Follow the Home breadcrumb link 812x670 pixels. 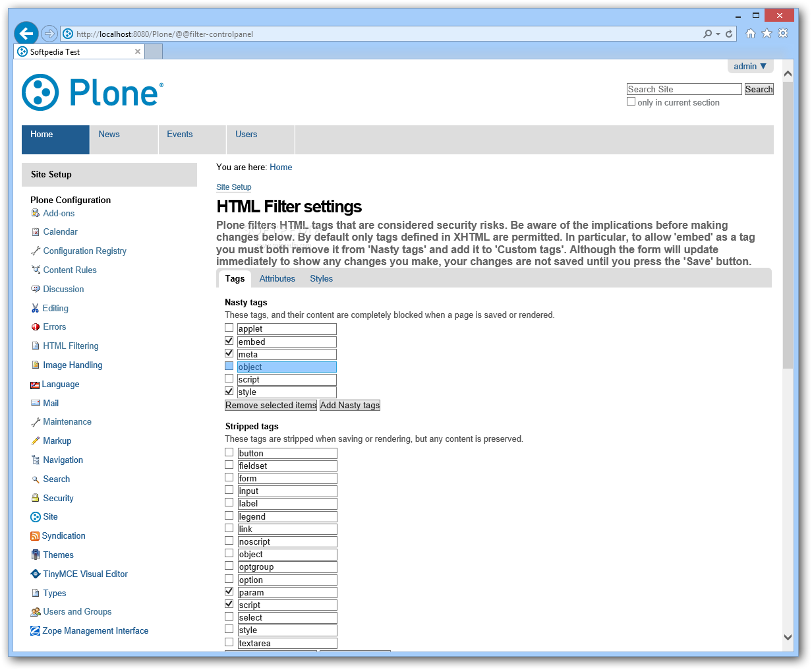point(281,167)
